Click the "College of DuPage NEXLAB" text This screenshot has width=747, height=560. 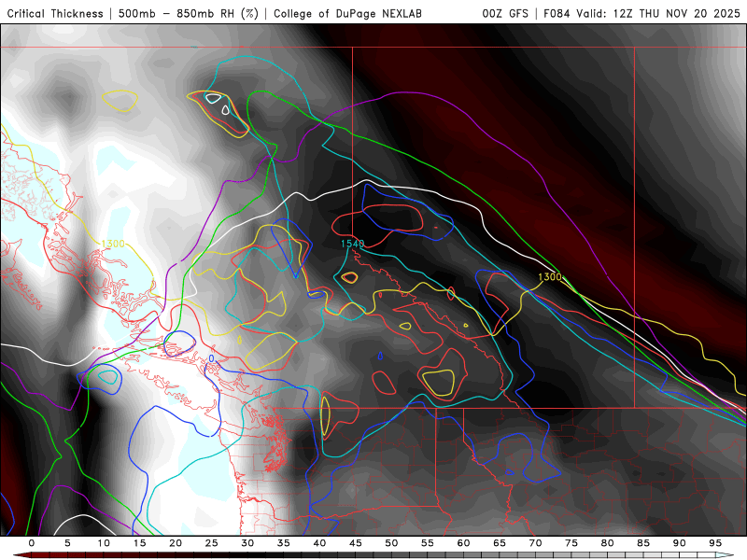point(347,13)
